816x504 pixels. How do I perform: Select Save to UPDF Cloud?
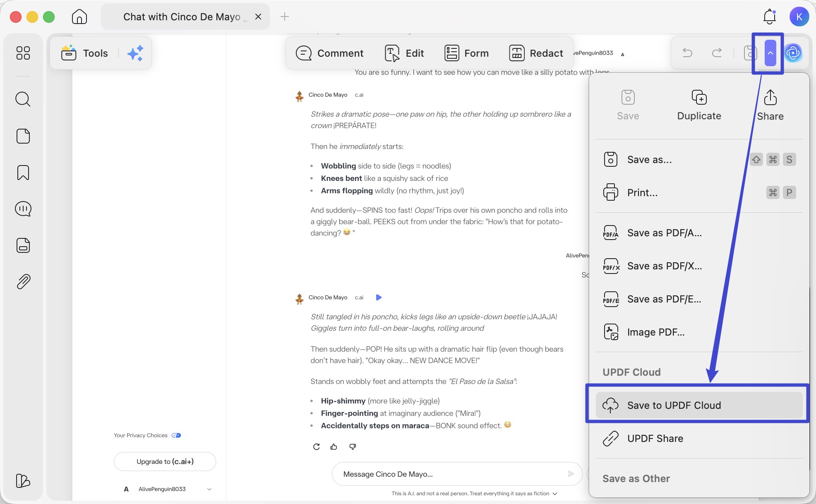(699, 405)
